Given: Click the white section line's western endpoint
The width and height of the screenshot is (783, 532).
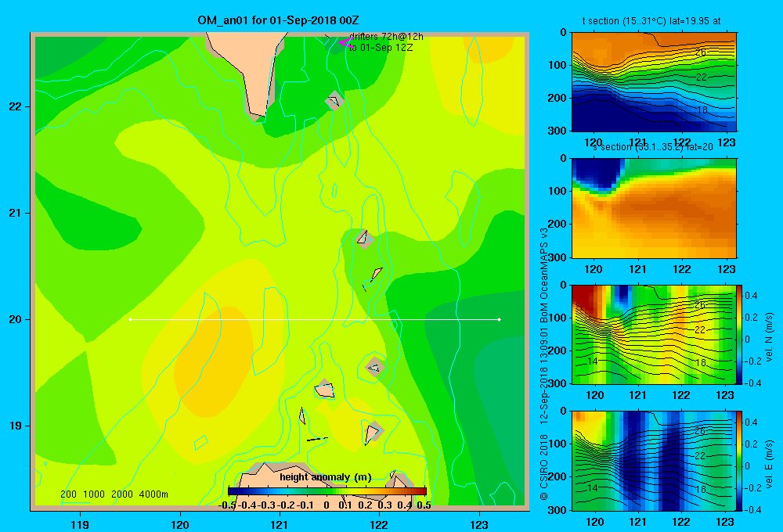Looking at the screenshot, I should pyautogui.click(x=130, y=319).
